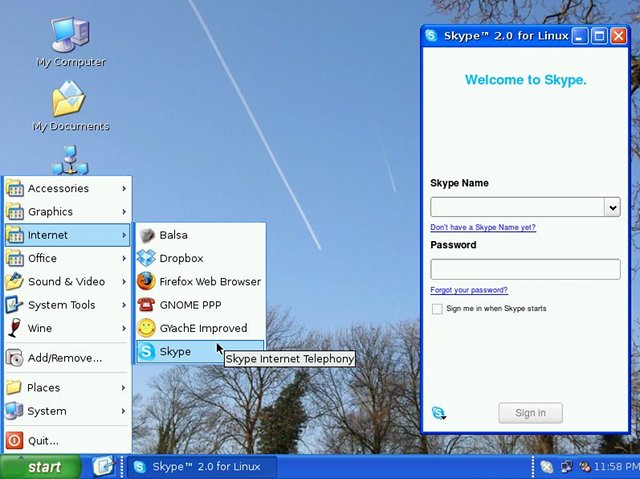Choose Firefox Web Browser menu entry
Image resolution: width=640 pixels, height=479 pixels.
click(200, 282)
